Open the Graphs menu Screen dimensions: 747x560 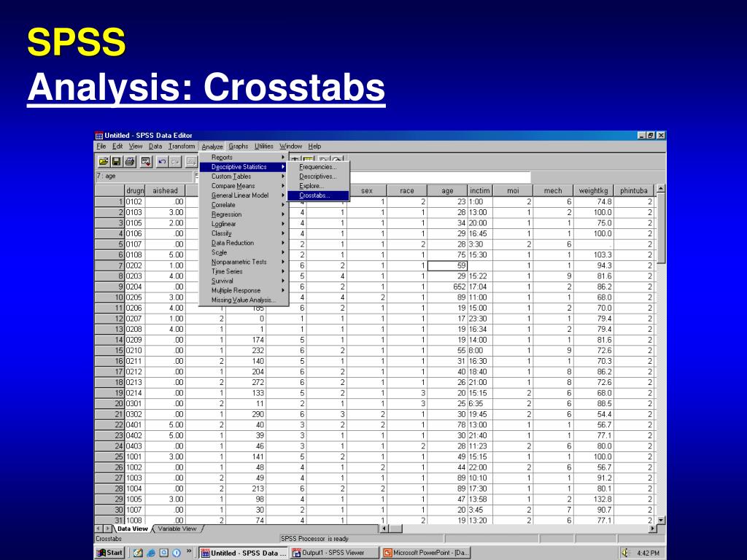click(x=239, y=146)
